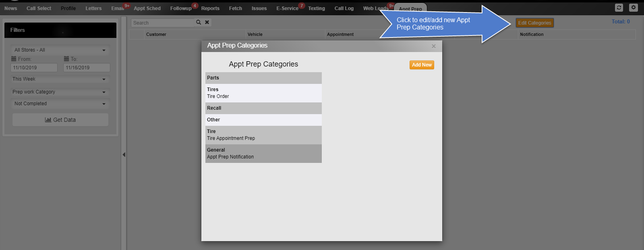Expand the All Stores dropdown
This screenshot has width=644, height=250.
click(x=60, y=50)
